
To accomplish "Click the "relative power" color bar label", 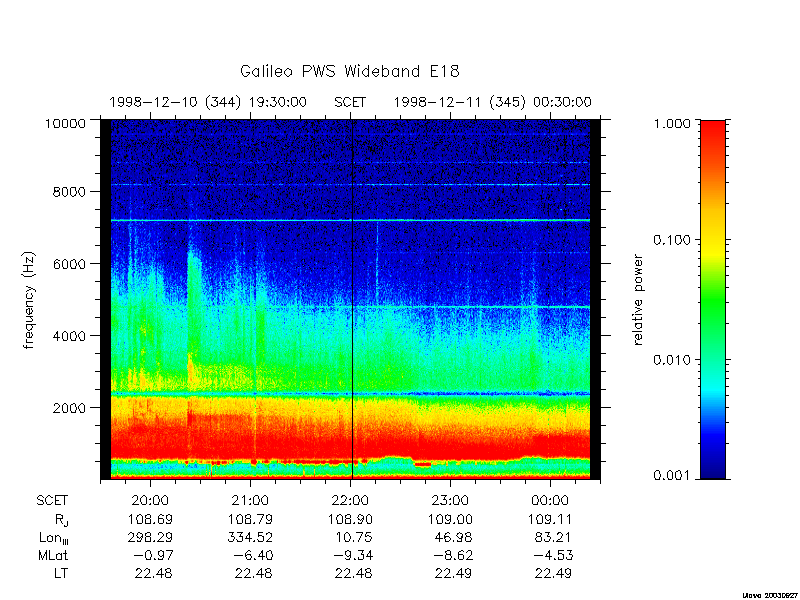I will (x=638, y=300).
